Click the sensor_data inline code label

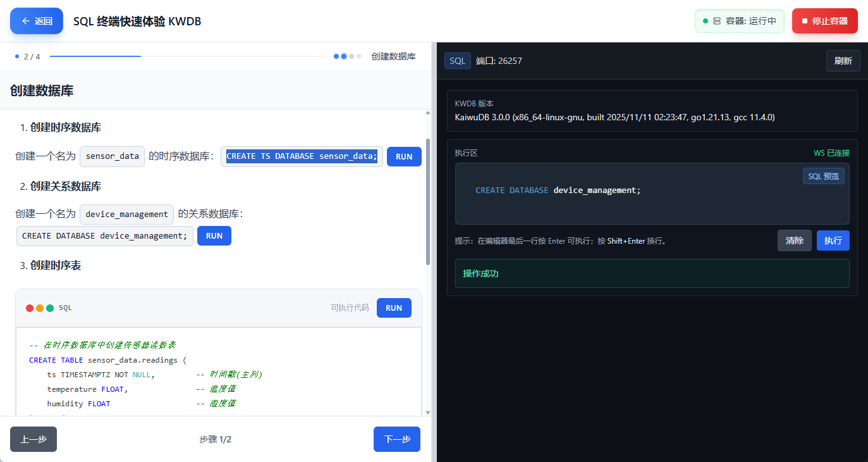tap(113, 156)
